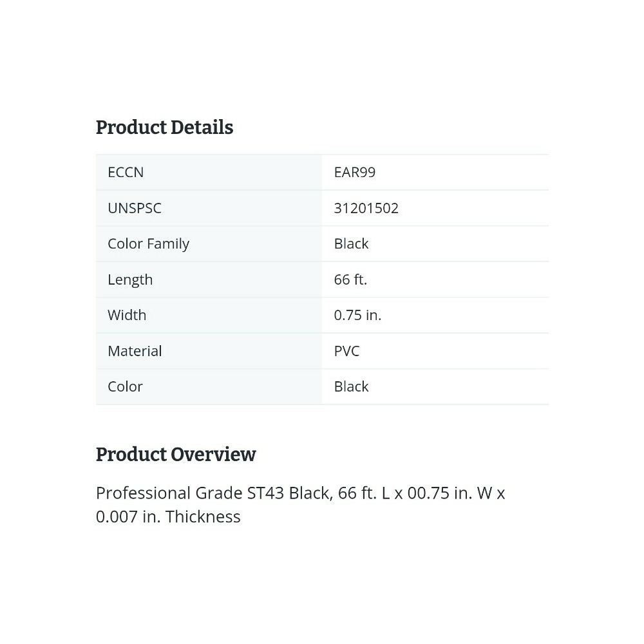Select the 0.75 in. width value
The width and height of the screenshot is (644, 644).
[x=357, y=315]
